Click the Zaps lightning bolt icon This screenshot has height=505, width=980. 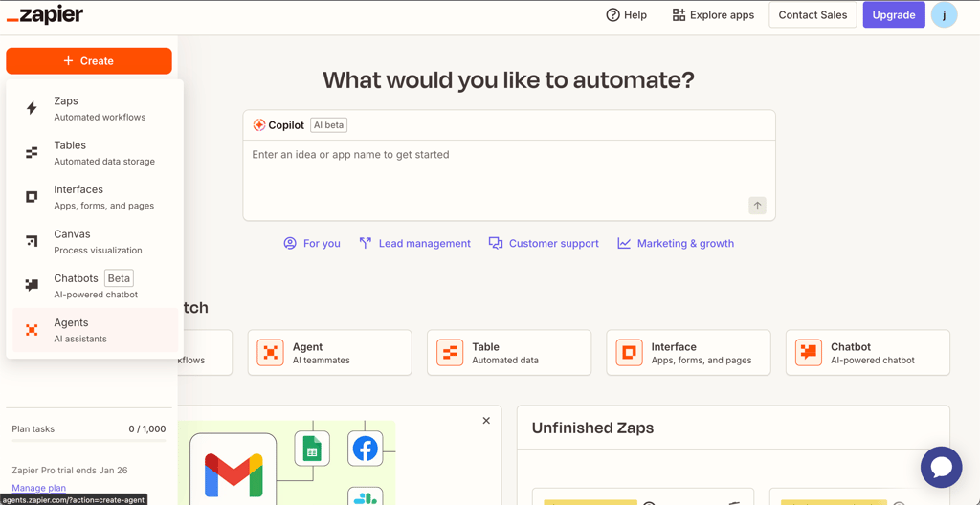tap(32, 108)
